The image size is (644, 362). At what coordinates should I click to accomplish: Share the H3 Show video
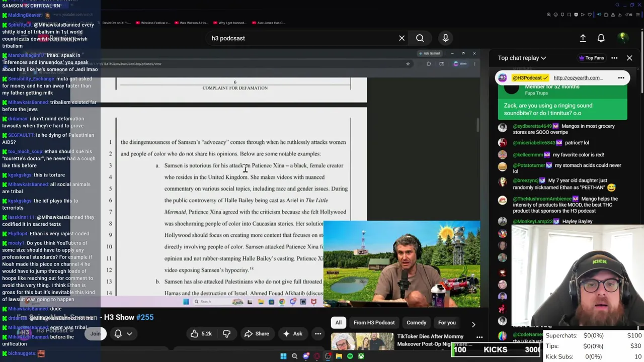(x=257, y=334)
